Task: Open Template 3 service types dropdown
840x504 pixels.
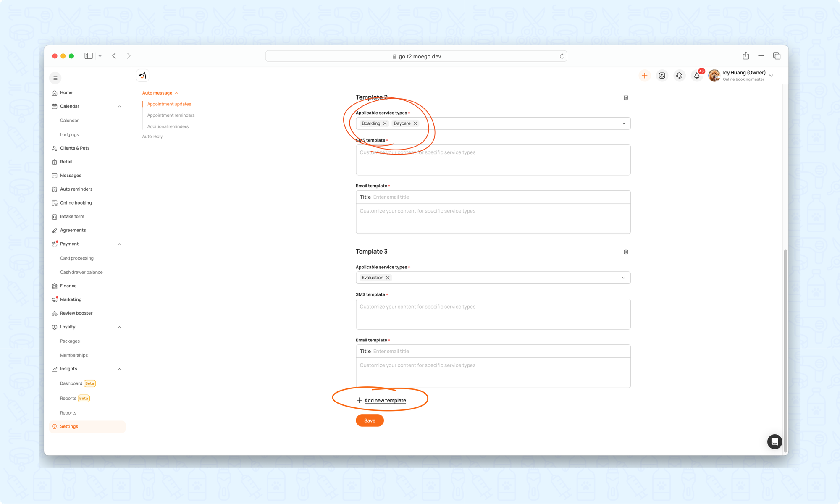Action: (623, 278)
